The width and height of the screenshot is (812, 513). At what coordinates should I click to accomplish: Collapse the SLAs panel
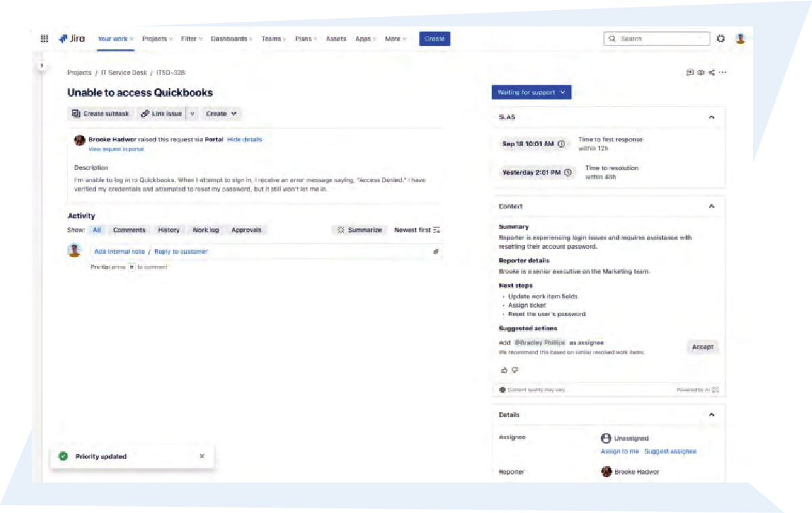click(711, 118)
